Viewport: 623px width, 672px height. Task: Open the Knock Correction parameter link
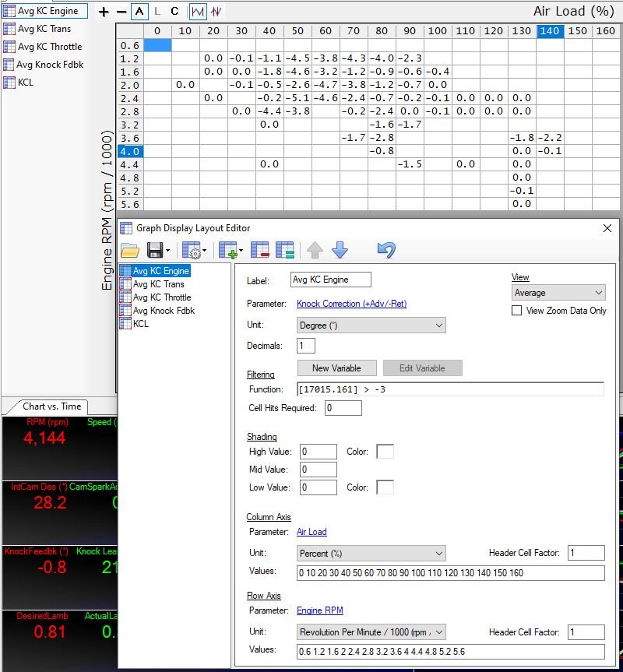click(352, 304)
